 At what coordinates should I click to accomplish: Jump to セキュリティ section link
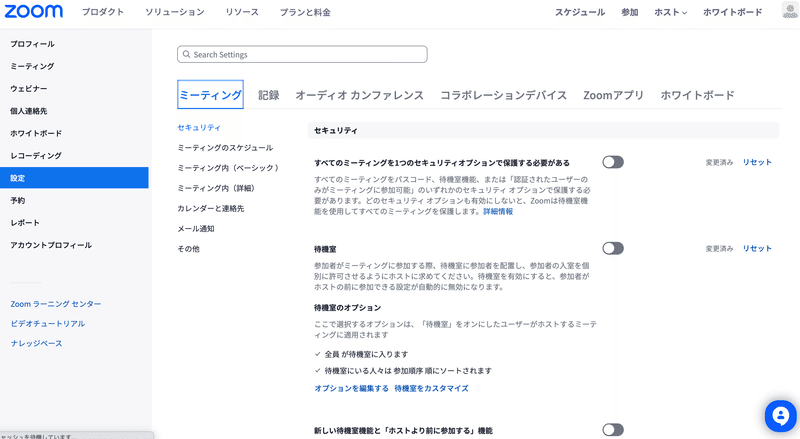(x=199, y=128)
